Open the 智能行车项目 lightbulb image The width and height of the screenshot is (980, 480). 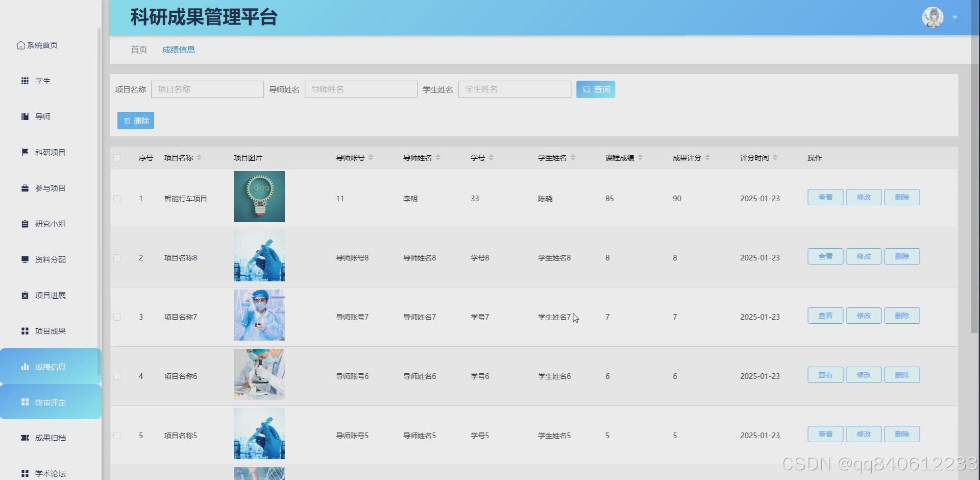tap(259, 197)
